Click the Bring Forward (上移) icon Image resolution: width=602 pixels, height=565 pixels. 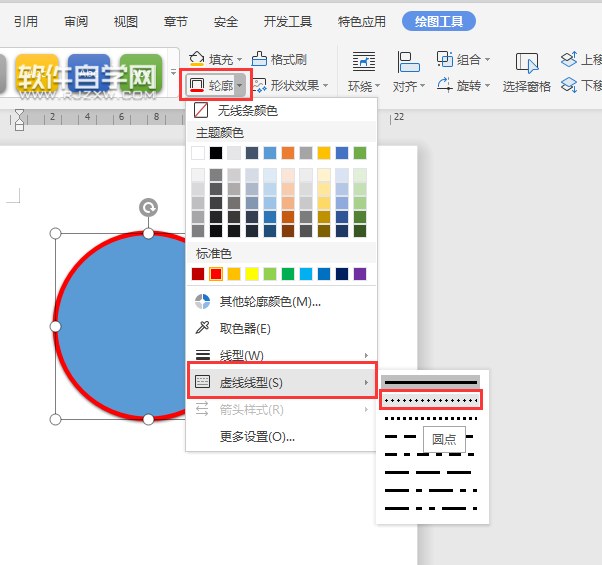coord(569,59)
